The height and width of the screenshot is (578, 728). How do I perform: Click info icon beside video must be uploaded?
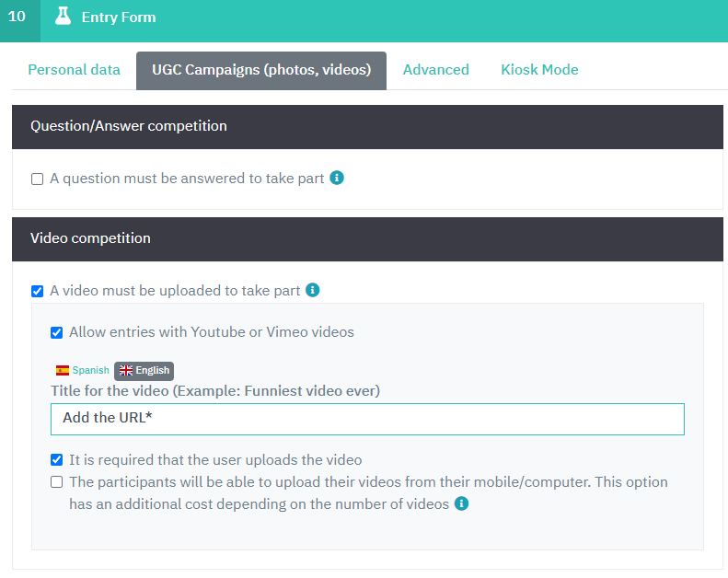tap(313, 290)
